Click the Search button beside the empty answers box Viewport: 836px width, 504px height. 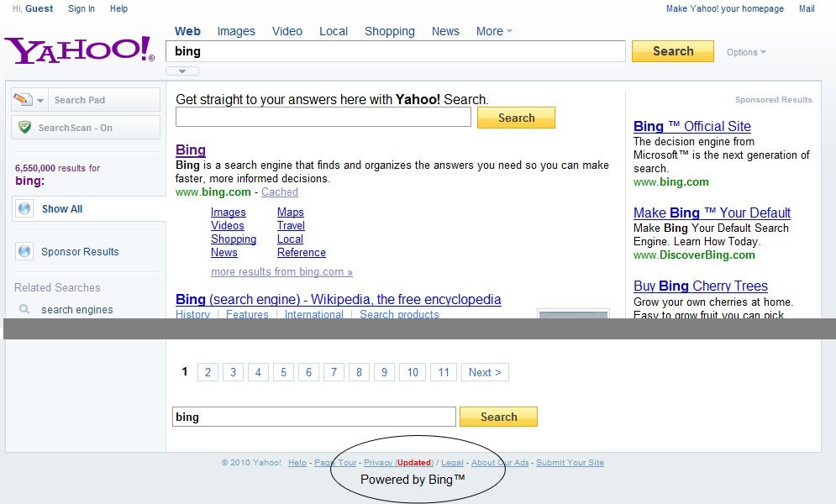pyautogui.click(x=516, y=118)
